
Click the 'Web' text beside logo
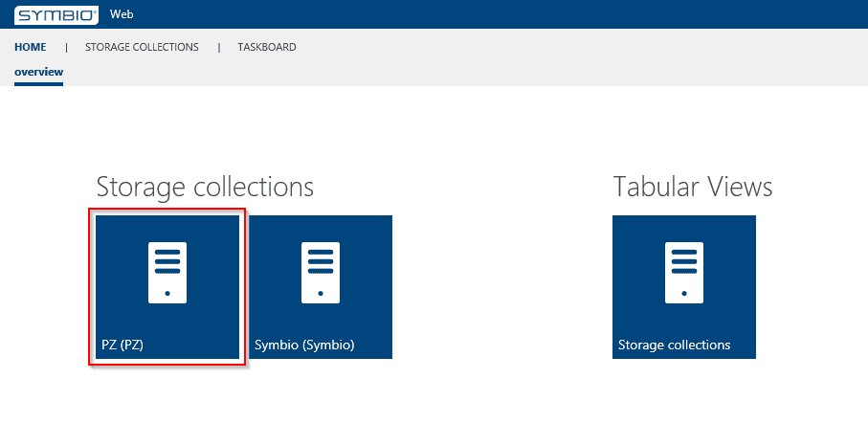[x=122, y=14]
